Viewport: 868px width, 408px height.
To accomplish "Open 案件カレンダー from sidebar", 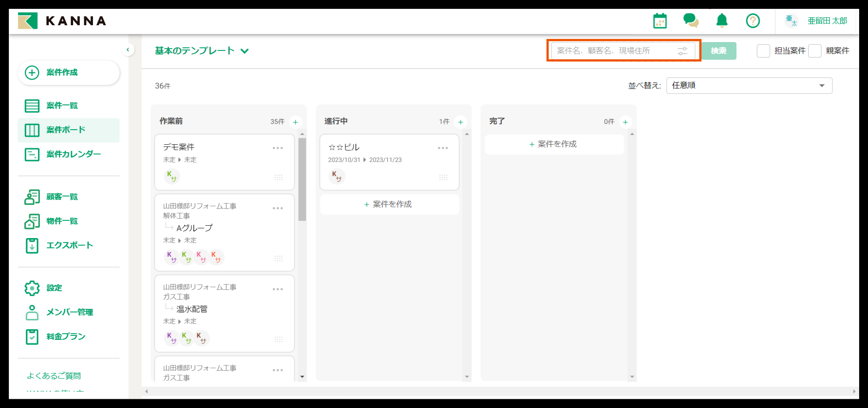I will point(73,154).
